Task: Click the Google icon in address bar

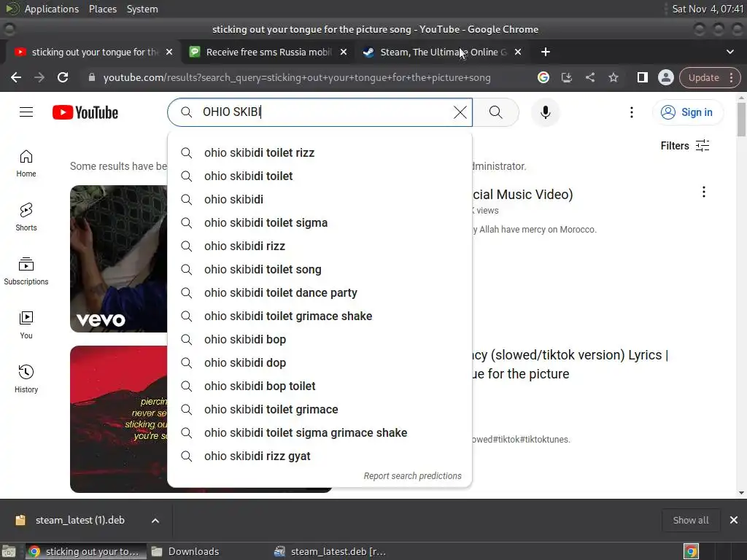Action: [x=543, y=77]
